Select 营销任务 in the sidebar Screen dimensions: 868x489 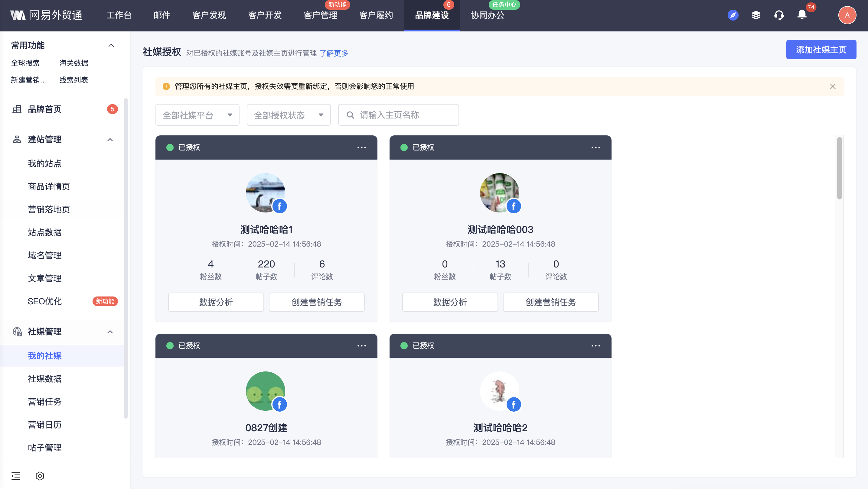click(44, 401)
